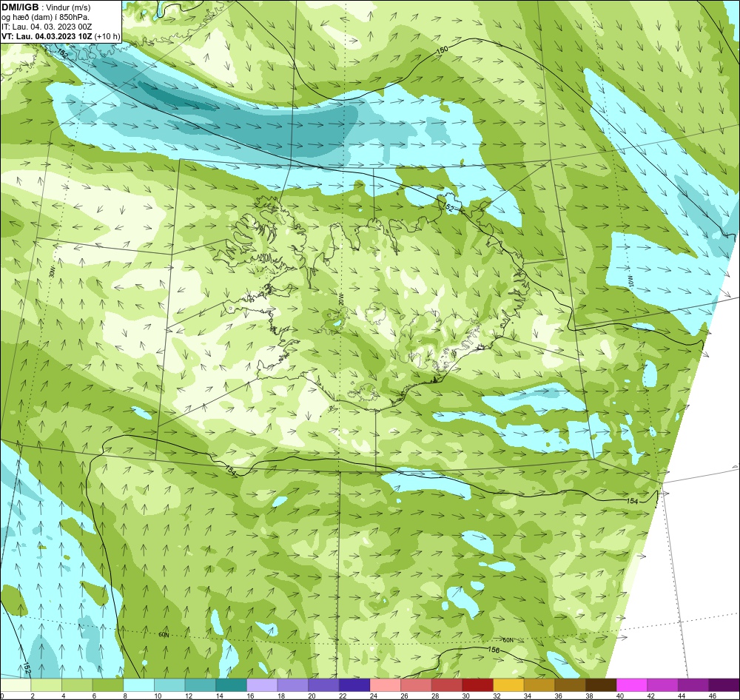Pick the 22–24 m/s dark indigo legend swatch
This screenshot has height=700, width=740.
(354, 685)
